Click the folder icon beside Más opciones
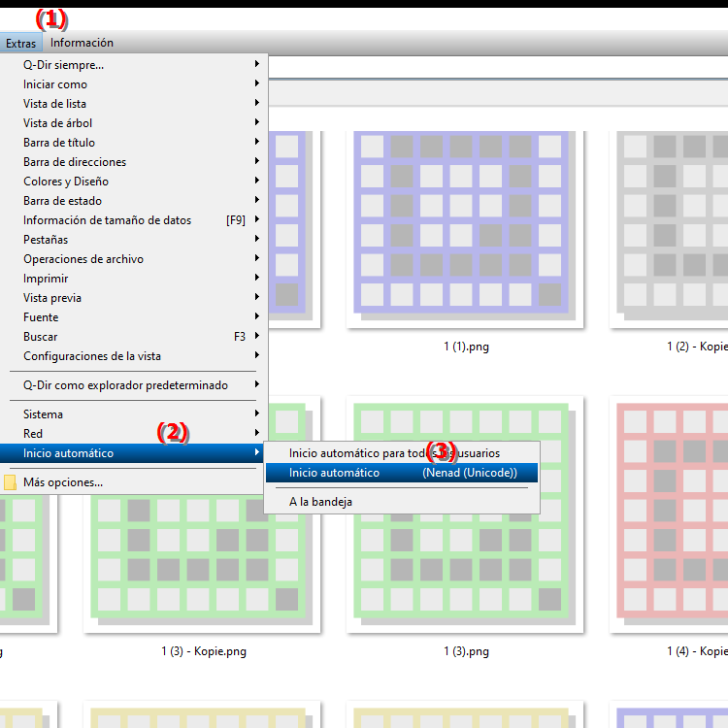 pos(10,482)
